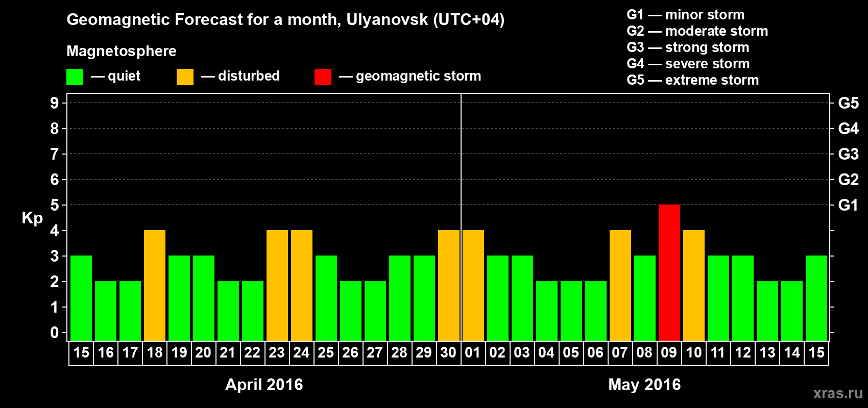Click the 'May 2016' month label
868x408 pixels.
[x=644, y=385]
